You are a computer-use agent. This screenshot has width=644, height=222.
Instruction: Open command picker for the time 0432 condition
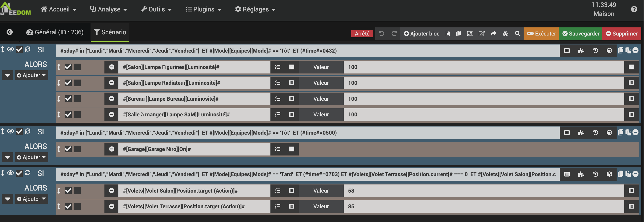pos(567,51)
